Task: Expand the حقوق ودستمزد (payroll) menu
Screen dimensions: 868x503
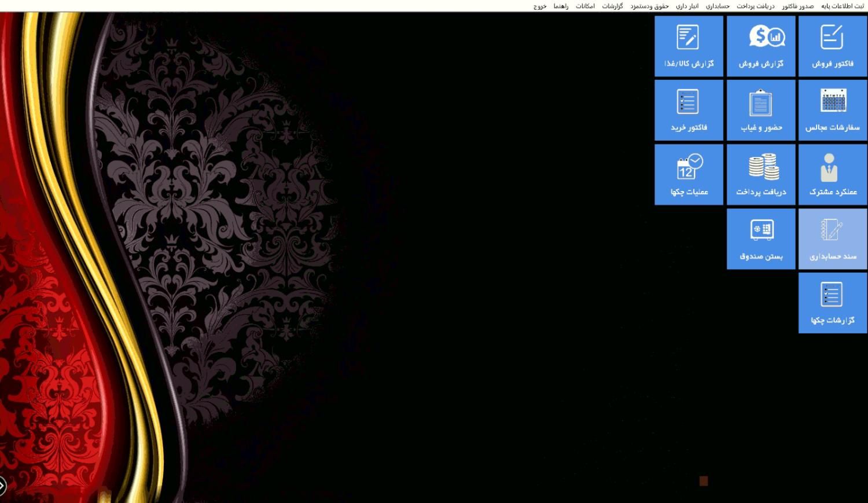Action: tap(649, 6)
